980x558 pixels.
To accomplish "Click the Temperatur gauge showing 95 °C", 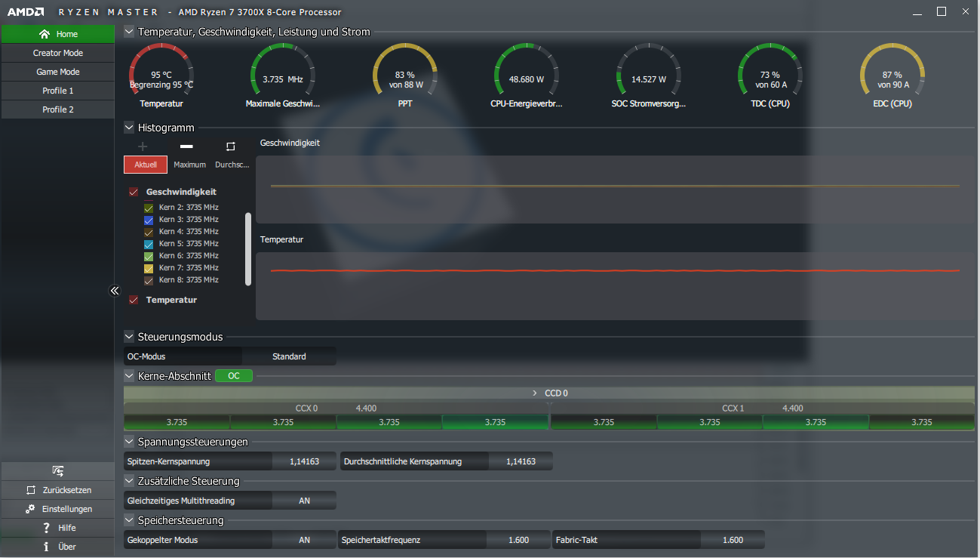I will [161, 75].
